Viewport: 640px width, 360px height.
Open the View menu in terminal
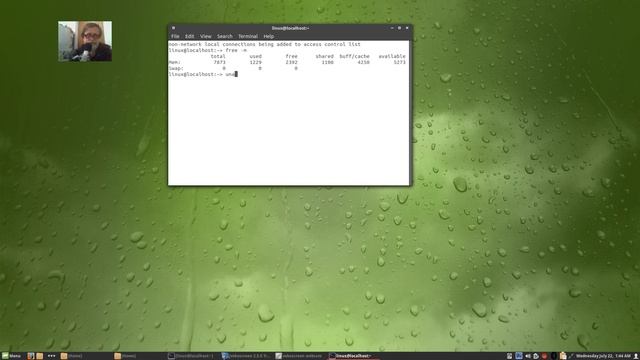coord(206,36)
